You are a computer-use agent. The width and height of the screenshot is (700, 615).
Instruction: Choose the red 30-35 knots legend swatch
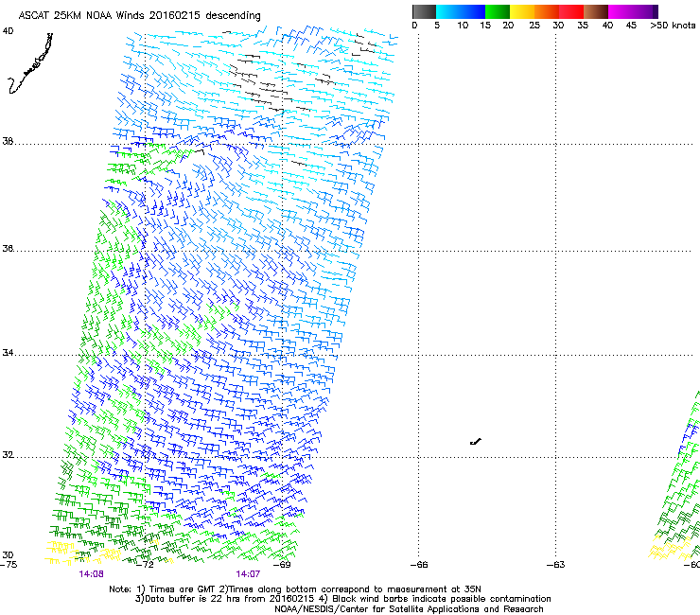click(x=571, y=11)
